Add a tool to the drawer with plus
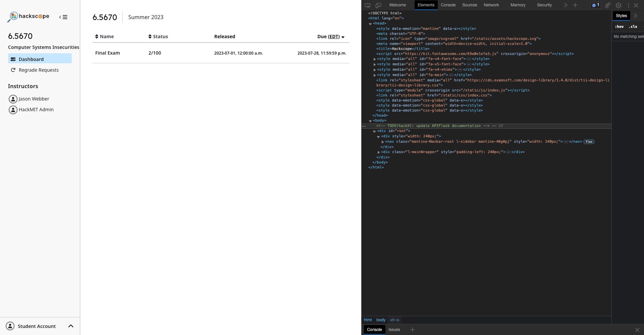 413,330
